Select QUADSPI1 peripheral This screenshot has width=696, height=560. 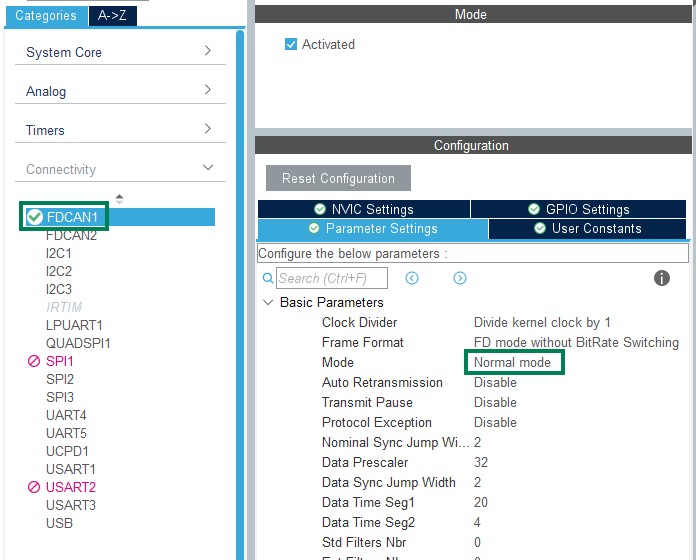tap(78, 343)
